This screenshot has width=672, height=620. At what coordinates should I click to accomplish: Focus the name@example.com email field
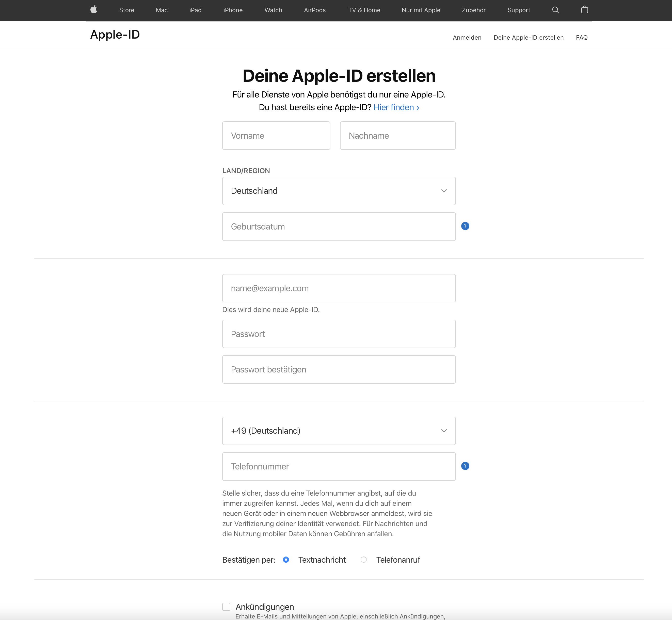(x=339, y=288)
